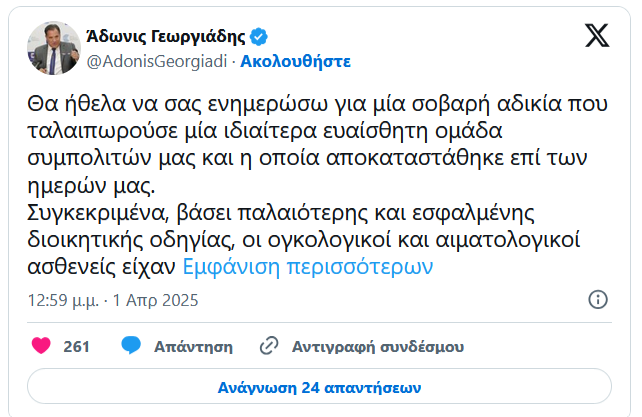The image size is (642, 417).
Task: Open Ανάγνωση 24 απαντήσεων button
Action: click(x=320, y=387)
